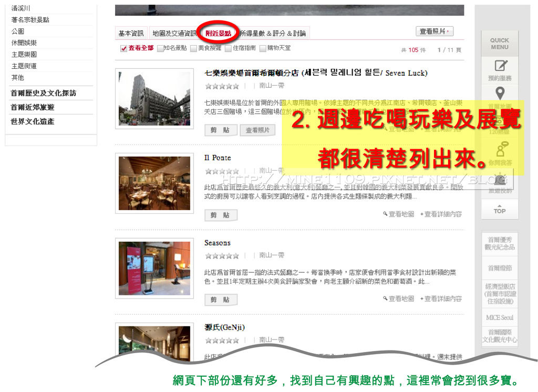View the Il Ponte restaurant thumbnail
The width and height of the screenshot is (538, 392).
[x=154, y=183]
